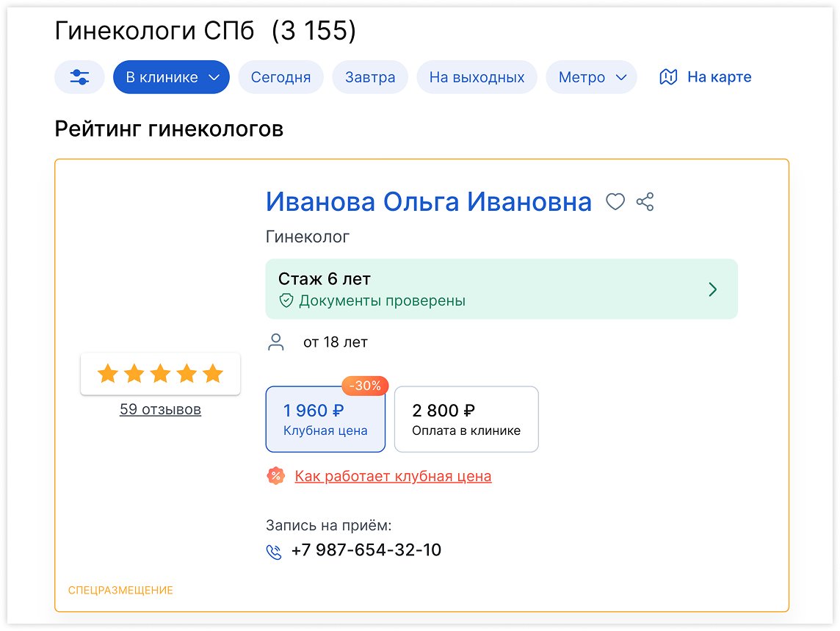Open the filters panel settings icon
This screenshot has width=840, height=631.
click(79, 76)
